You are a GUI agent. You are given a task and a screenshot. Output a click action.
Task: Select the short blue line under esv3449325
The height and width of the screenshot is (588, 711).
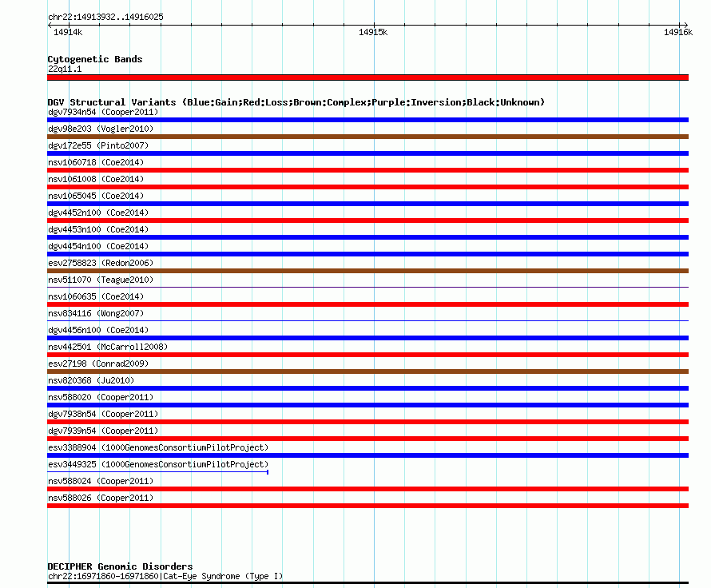click(158, 472)
